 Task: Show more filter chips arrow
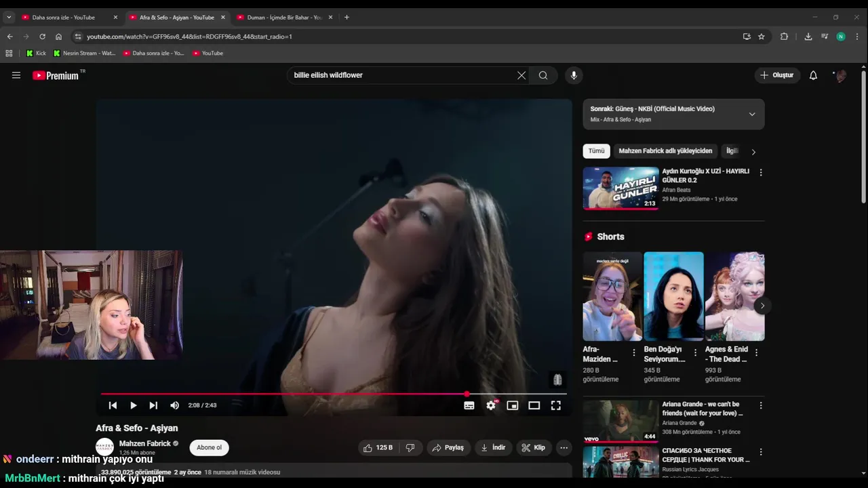[753, 152]
